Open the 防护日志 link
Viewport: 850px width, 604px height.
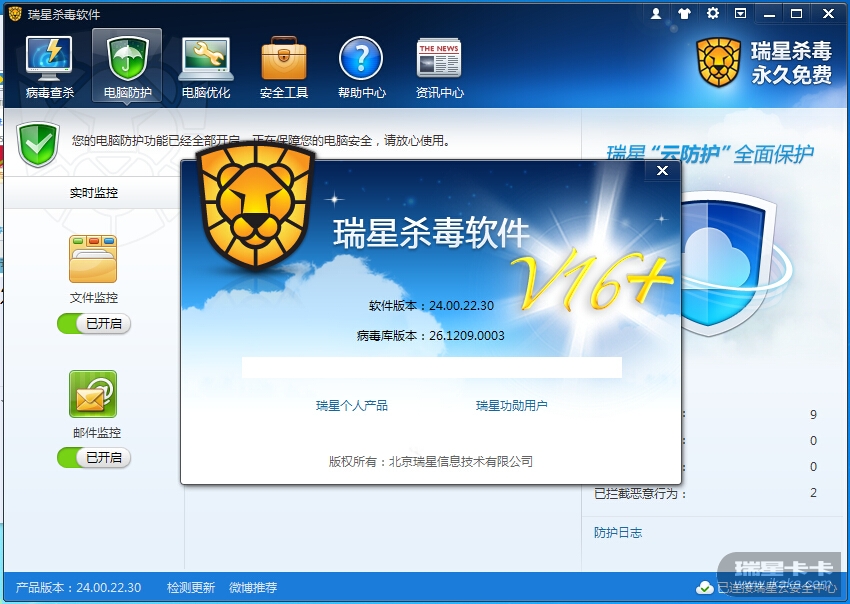pos(618,533)
